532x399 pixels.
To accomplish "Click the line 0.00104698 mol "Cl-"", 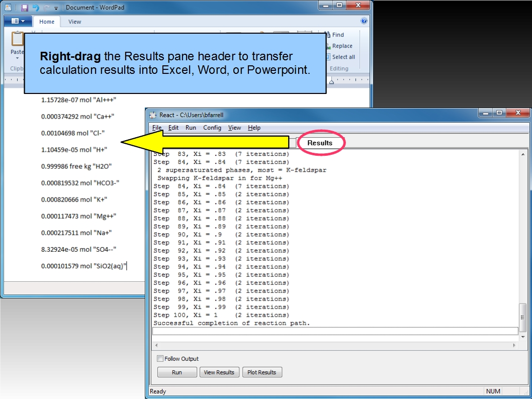I will [73, 133].
